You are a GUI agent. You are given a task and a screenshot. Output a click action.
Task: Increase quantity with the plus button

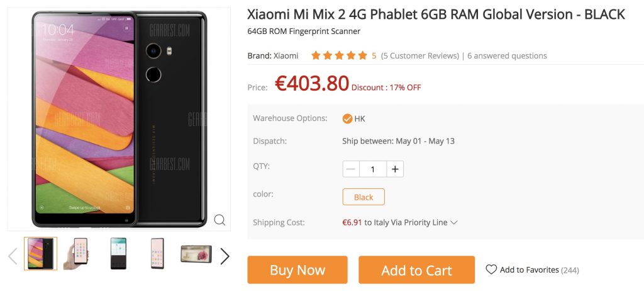(395, 169)
